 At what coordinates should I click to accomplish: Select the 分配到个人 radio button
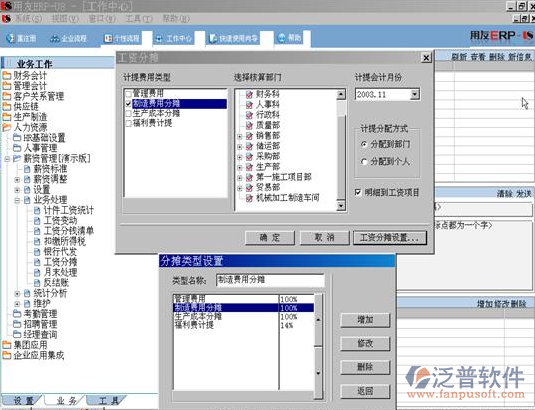[364, 162]
